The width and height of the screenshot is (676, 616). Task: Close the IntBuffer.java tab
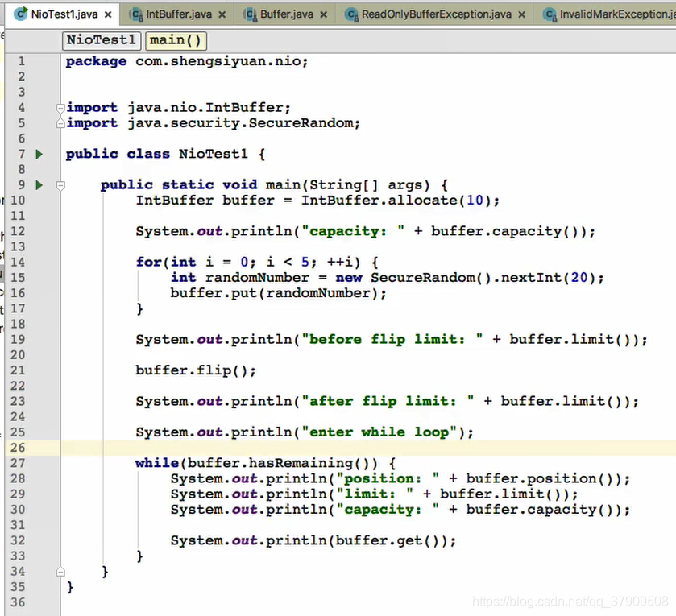tap(222, 14)
